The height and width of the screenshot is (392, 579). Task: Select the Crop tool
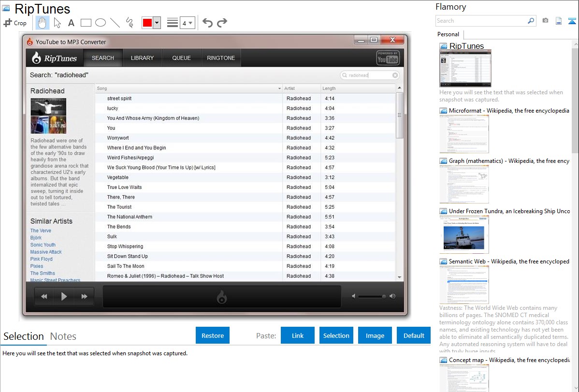tap(15, 23)
